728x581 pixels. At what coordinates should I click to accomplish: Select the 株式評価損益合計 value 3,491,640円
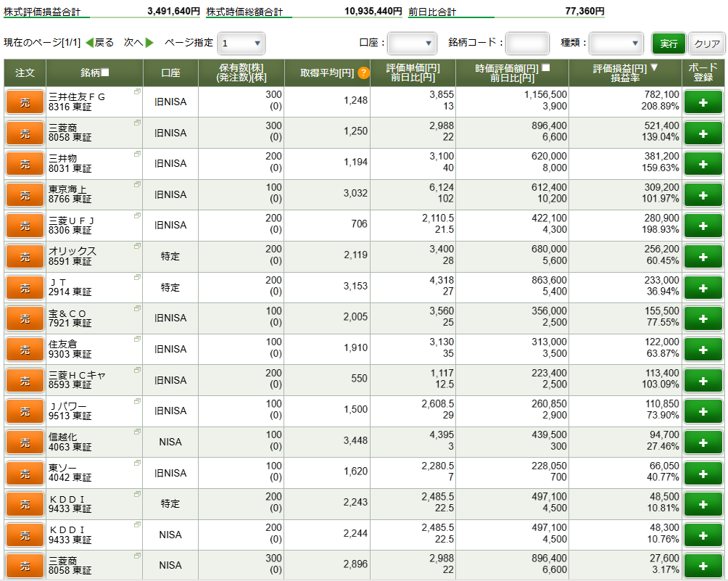173,11
